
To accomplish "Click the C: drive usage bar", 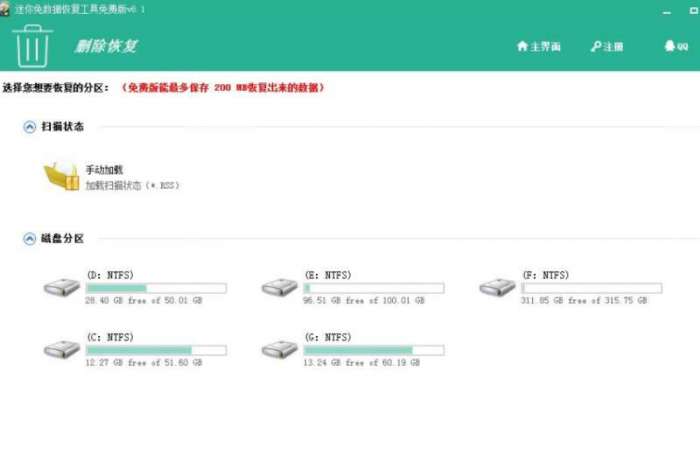I will point(156,350).
